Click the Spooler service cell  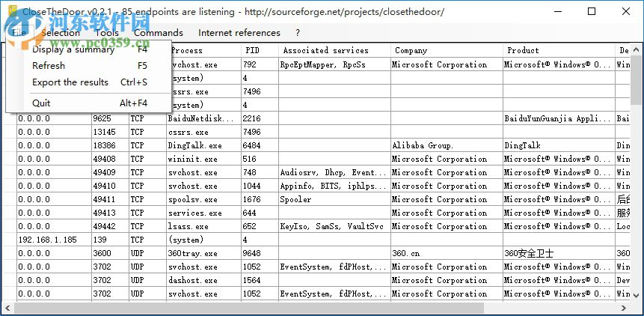pos(335,199)
